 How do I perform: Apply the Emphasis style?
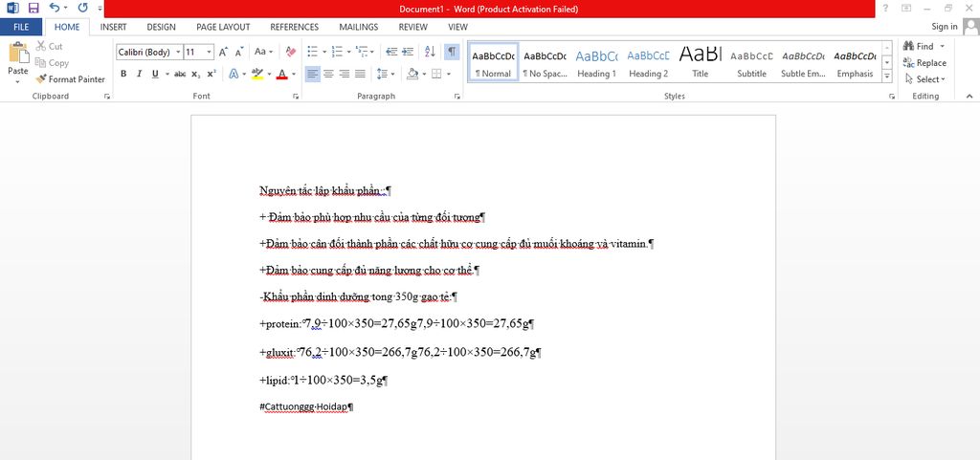pyautogui.click(x=855, y=62)
